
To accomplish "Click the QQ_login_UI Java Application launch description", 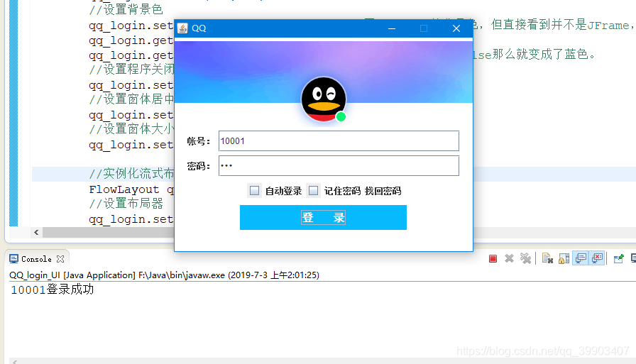I will [x=164, y=275].
